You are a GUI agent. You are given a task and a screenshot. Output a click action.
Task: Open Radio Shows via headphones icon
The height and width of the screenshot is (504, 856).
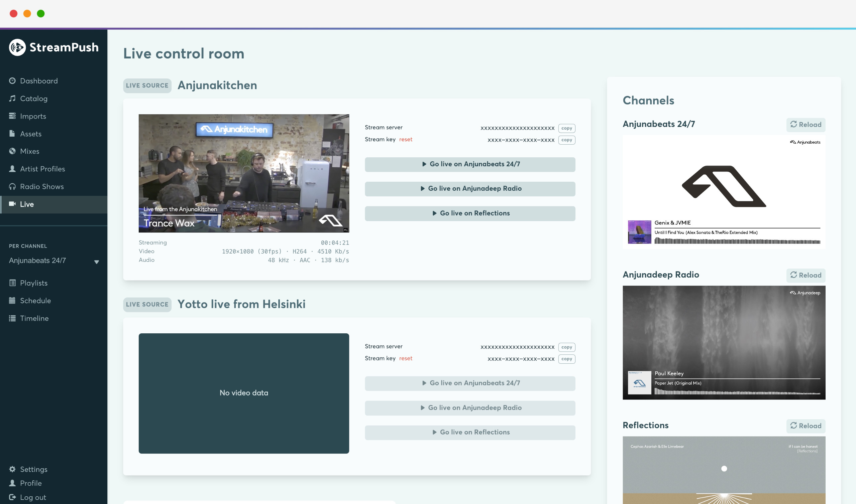pyautogui.click(x=12, y=186)
